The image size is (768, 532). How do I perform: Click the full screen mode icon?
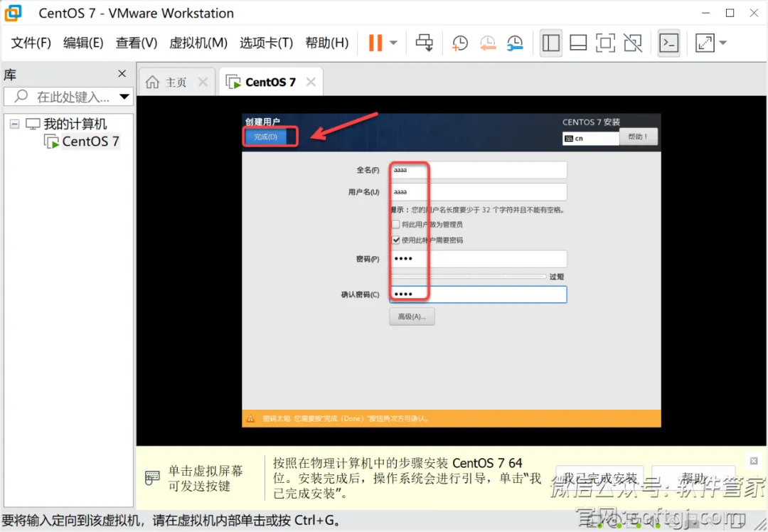605,43
